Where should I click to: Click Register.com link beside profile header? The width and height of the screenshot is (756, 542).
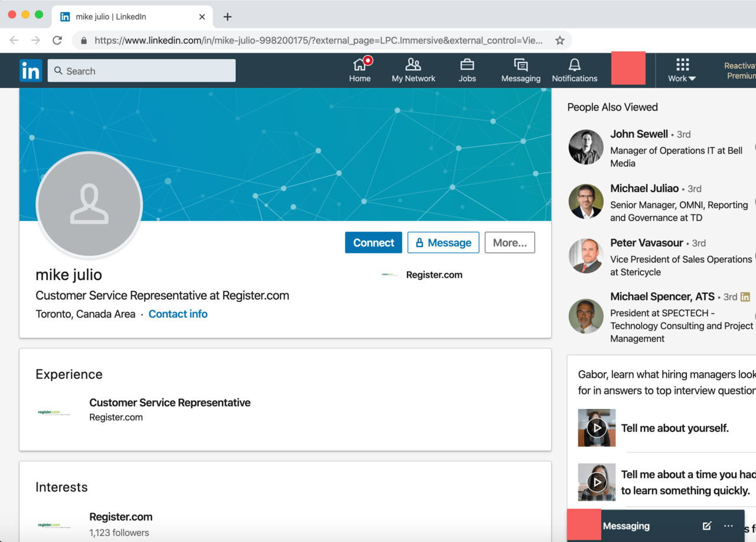[434, 274]
